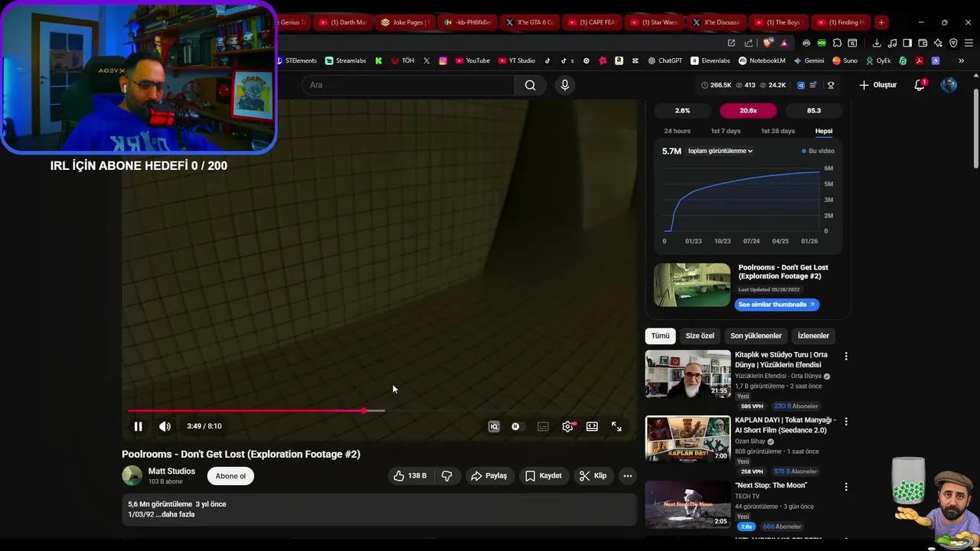Open the Poolrooms thumbnail in the stats panel
This screenshot has width=980, height=551.
(692, 285)
